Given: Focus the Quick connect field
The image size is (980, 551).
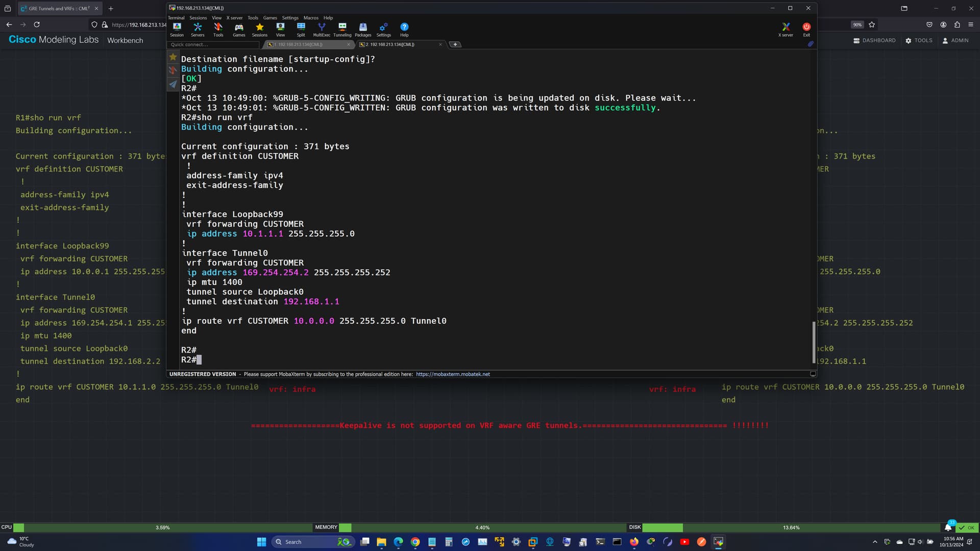Looking at the screenshot, I should point(213,44).
